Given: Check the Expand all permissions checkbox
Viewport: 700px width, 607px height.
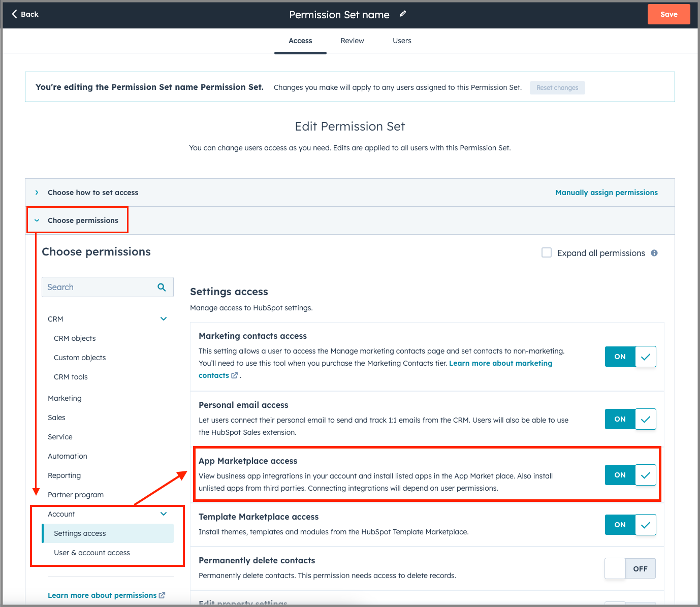Looking at the screenshot, I should click(547, 252).
